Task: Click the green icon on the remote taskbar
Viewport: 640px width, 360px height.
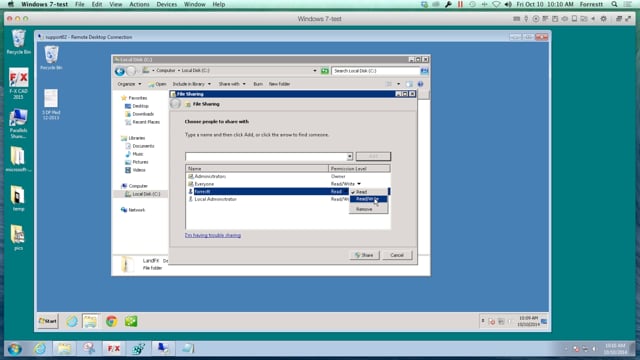Action: pyautogui.click(x=131, y=321)
